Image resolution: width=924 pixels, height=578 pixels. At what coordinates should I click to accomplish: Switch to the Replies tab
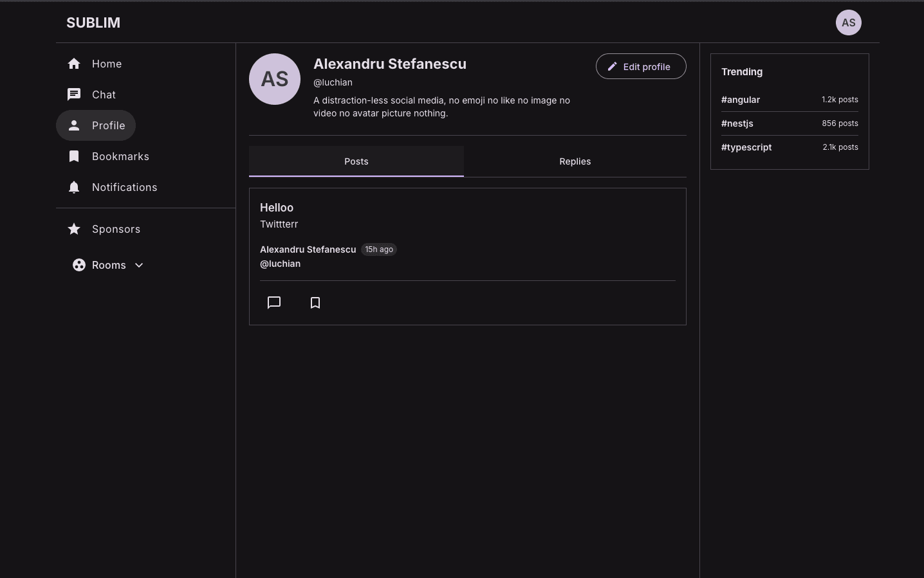pos(575,161)
